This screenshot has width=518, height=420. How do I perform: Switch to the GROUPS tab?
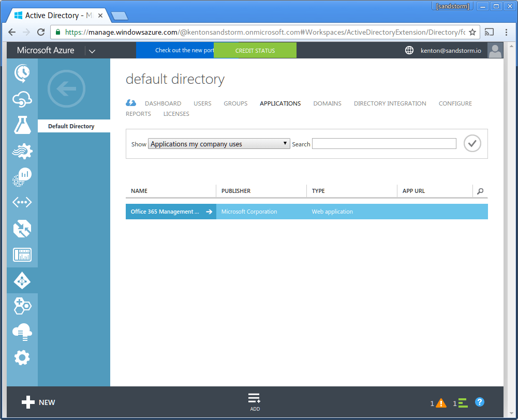(235, 103)
